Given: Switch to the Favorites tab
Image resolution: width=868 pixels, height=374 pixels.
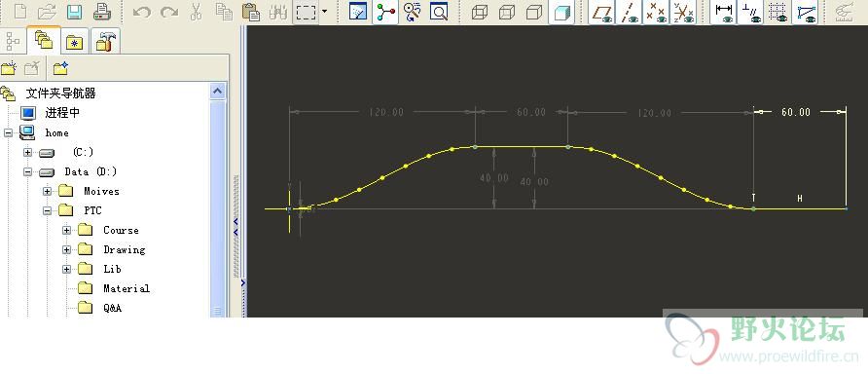Looking at the screenshot, I should 74,41.
